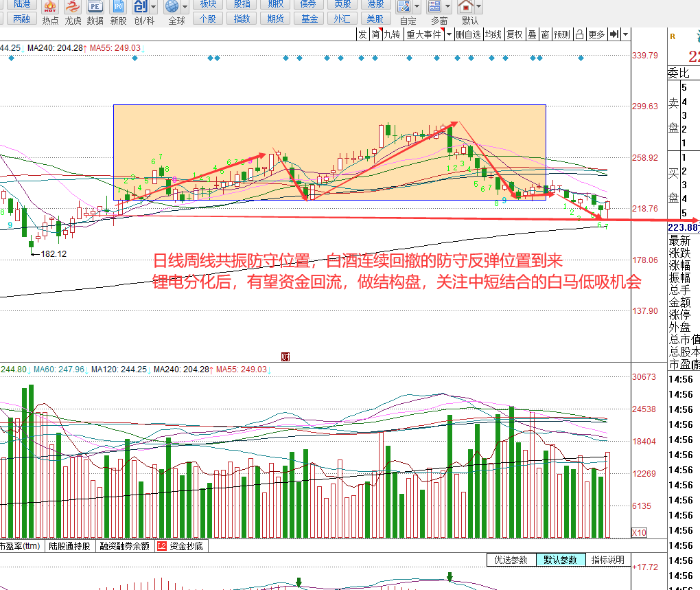Toggle the 简 simplified view item
Screen dimensions: 700x590
[376, 34]
